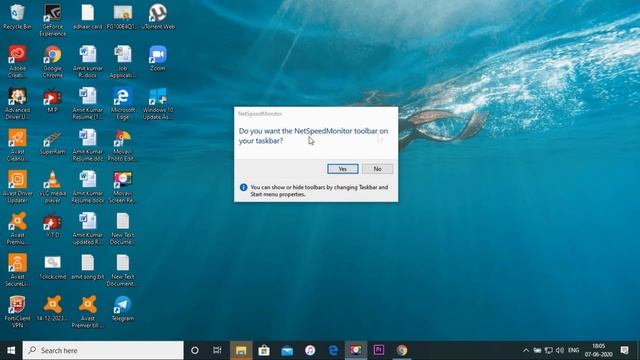The image size is (640, 360).
Task: Open Task View on the taskbar
Action: (217, 350)
